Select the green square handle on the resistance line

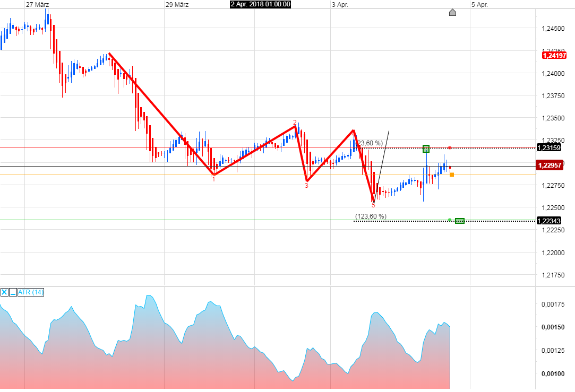click(x=426, y=149)
